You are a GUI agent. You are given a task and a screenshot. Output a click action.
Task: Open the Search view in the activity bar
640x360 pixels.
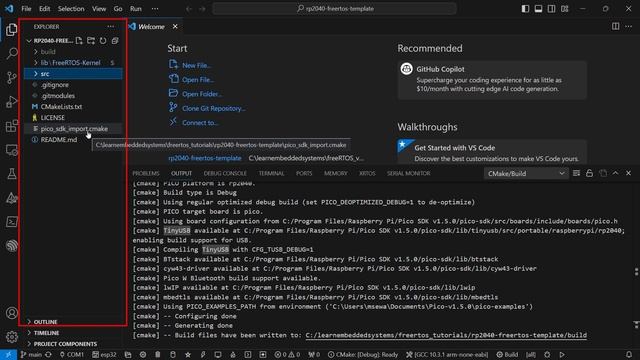pyautogui.click(x=11, y=53)
